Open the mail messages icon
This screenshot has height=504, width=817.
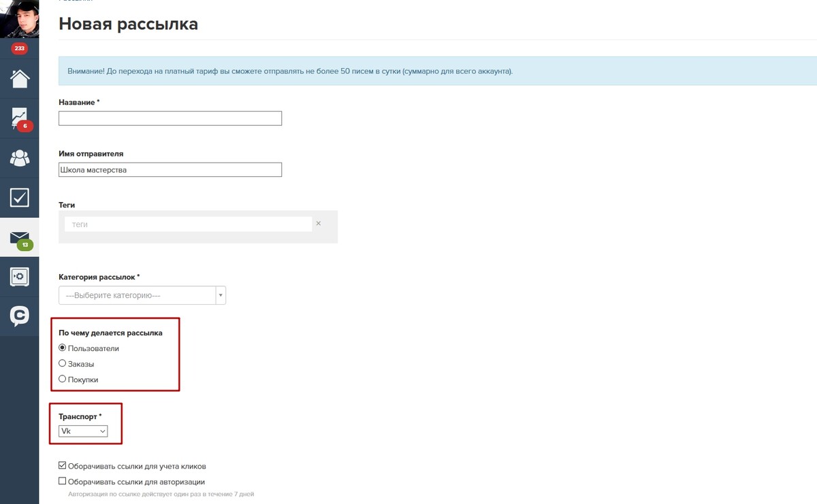pyautogui.click(x=20, y=238)
